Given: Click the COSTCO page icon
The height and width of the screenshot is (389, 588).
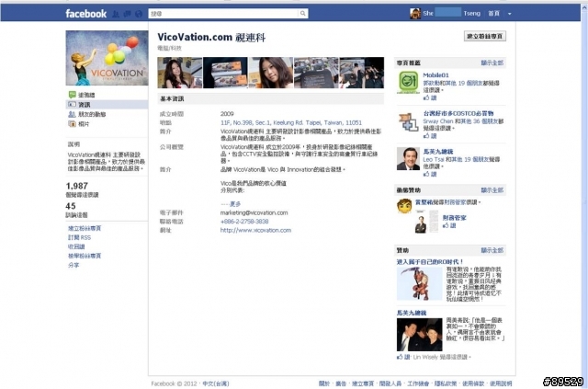Looking at the screenshot, I should point(408,122).
